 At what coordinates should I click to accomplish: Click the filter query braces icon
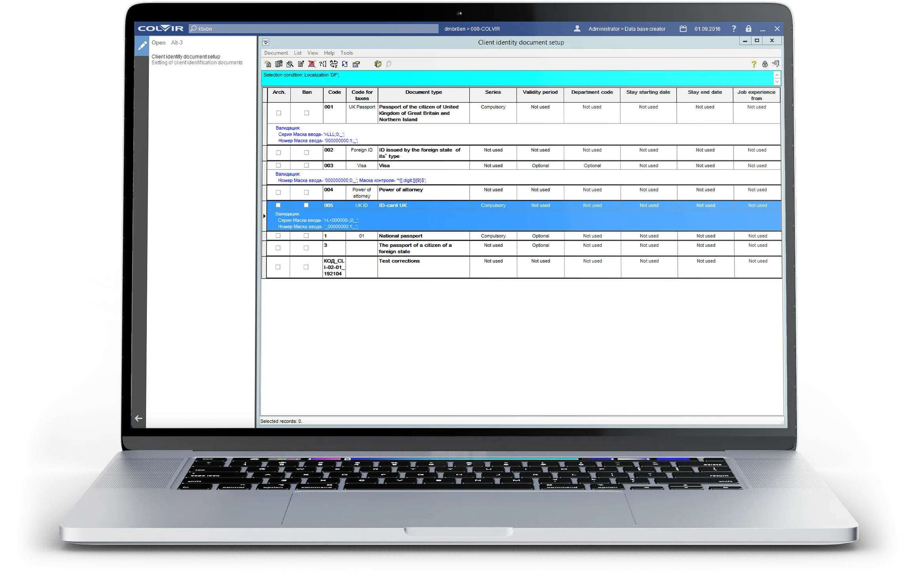point(323,64)
